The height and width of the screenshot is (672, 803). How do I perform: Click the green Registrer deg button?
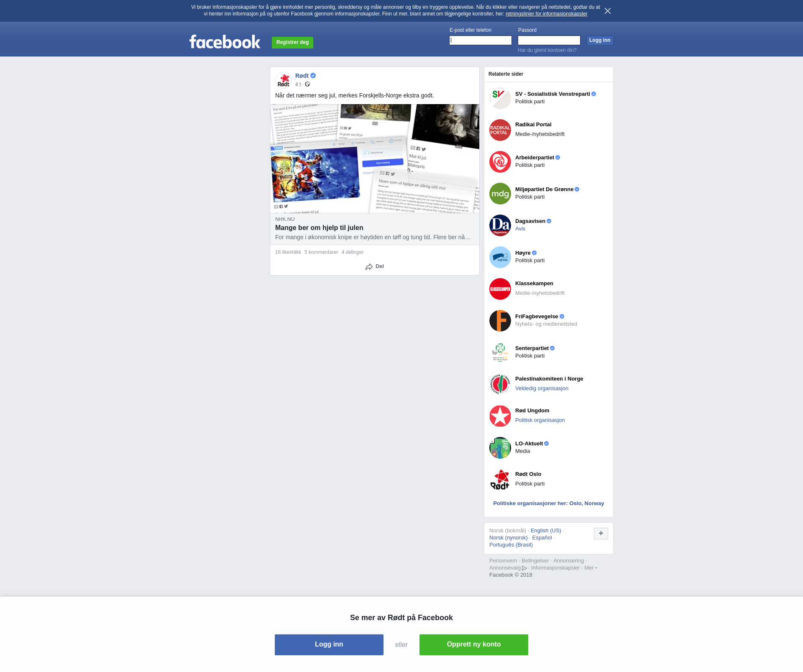(x=292, y=42)
